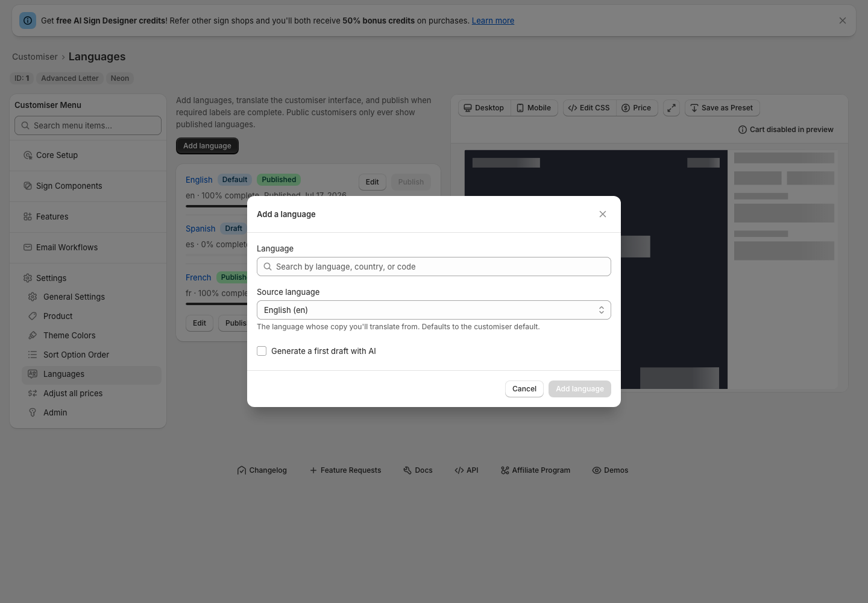Open Theme Colors settings
Viewport: 868px width, 603px height.
tap(92, 335)
